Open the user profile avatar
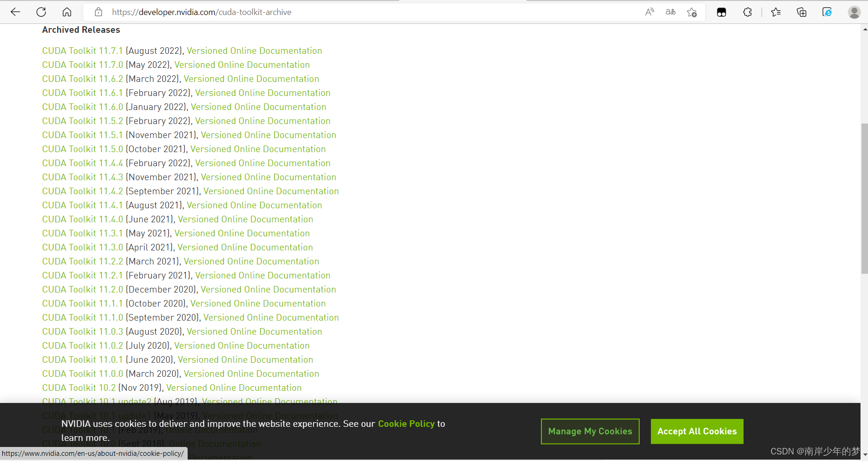Viewport: 868px width, 461px height. click(854, 12)
